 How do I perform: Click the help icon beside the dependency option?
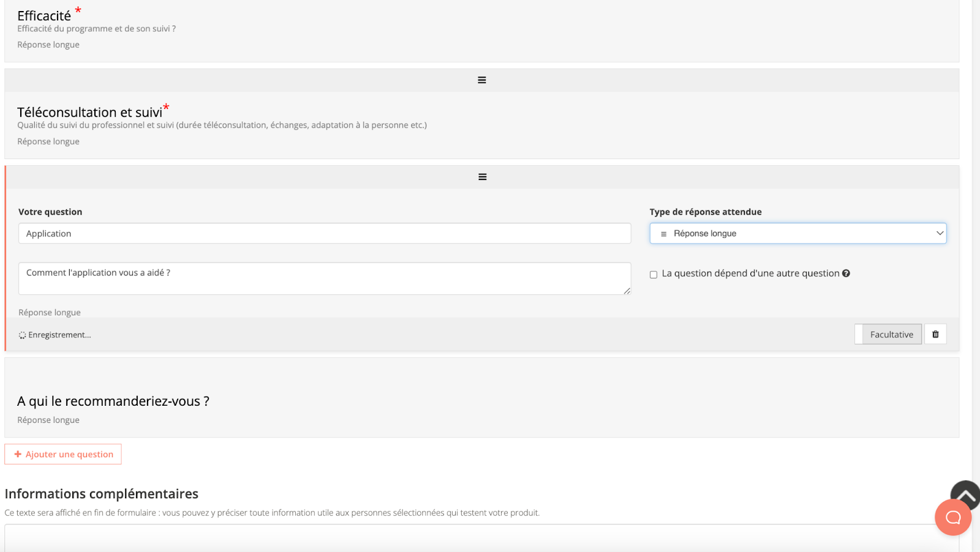tap(846, 274)
